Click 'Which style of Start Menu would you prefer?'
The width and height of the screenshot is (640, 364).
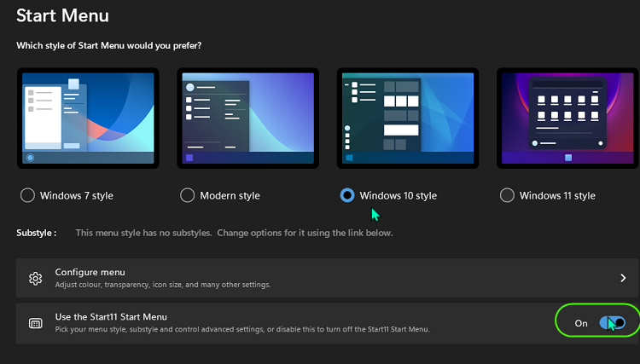[109, 46]
